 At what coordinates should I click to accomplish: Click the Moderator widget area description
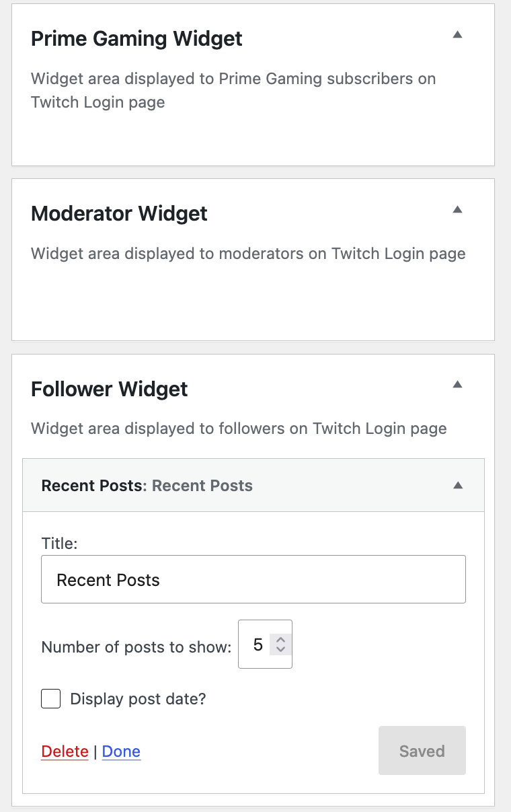[x=248, y=254]
